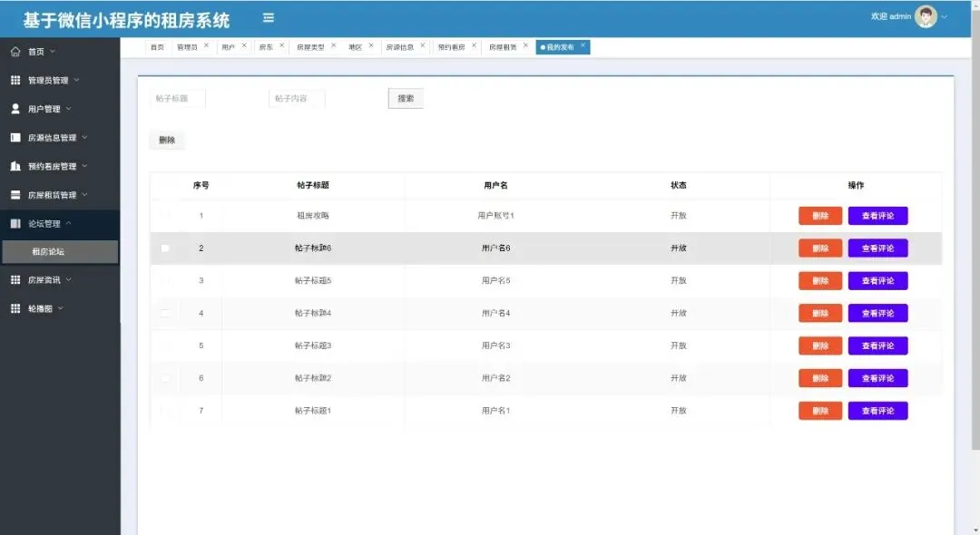Click the grid icon beside 轮播图

click(15, 308)
